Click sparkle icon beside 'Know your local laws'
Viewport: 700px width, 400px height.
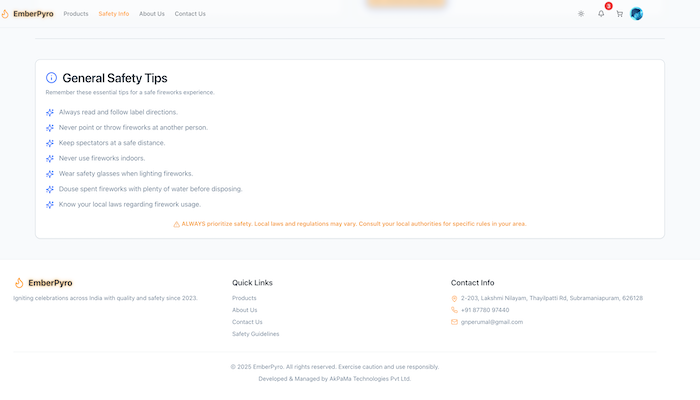tap(50, 204)
